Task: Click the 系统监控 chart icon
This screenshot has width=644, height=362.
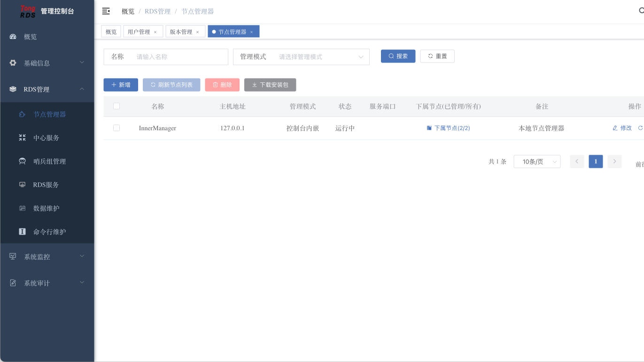Action: [x=13, y=257]
